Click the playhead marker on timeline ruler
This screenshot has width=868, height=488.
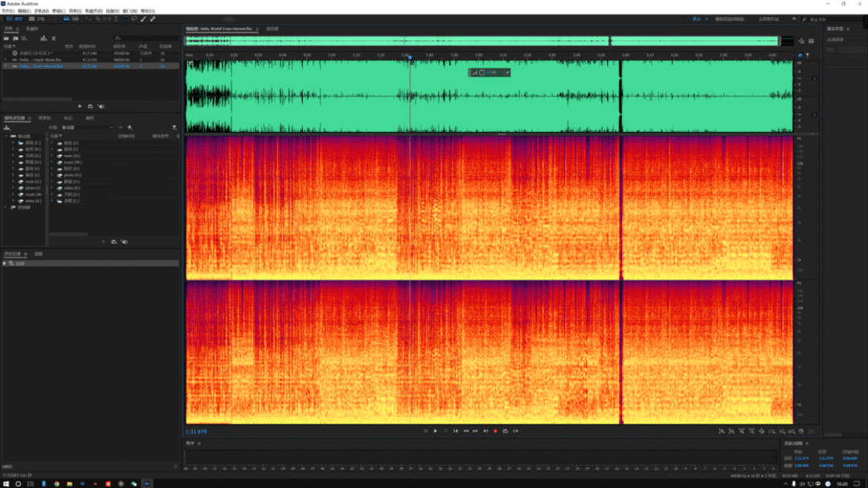click(x=410, y=56)
